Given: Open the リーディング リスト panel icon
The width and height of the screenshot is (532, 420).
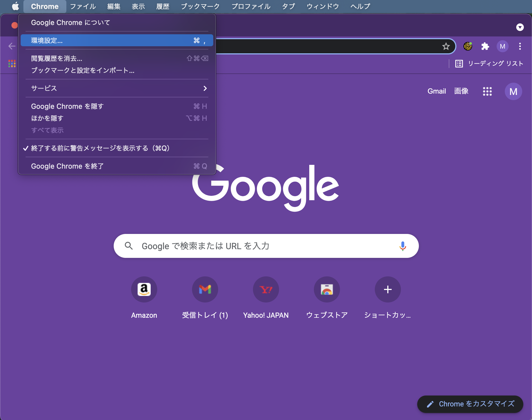Looking at the screenshot, I should click(x=459, y=63).
